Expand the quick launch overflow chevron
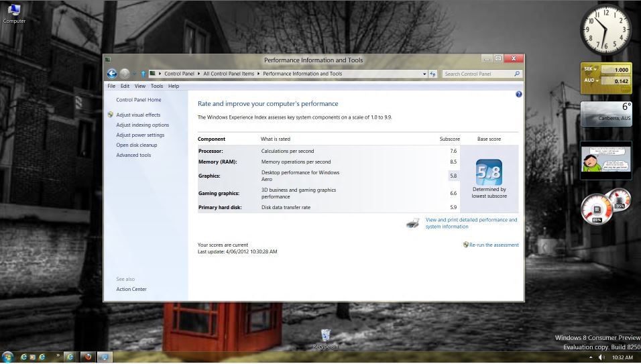641x364 pixels. 58,355
